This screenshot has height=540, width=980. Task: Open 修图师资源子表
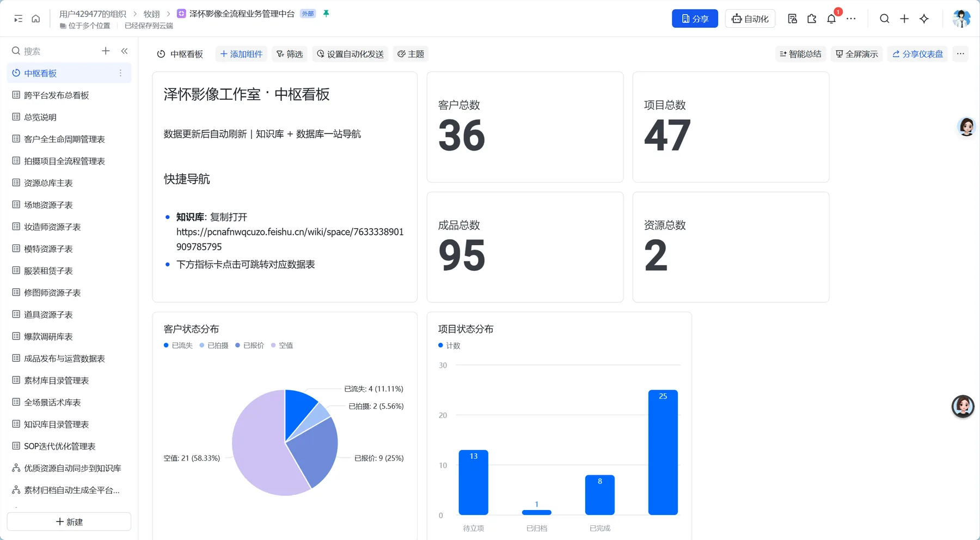click(x=69, y=293)
